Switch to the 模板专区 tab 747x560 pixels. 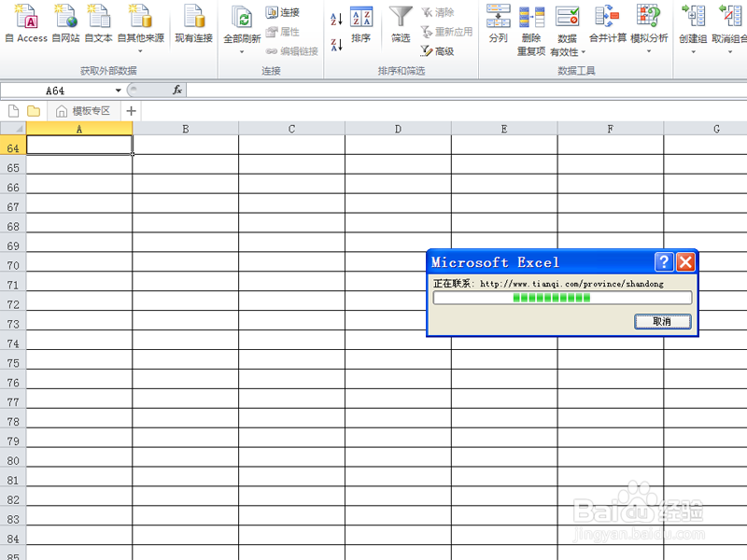(x=83, y=111)
